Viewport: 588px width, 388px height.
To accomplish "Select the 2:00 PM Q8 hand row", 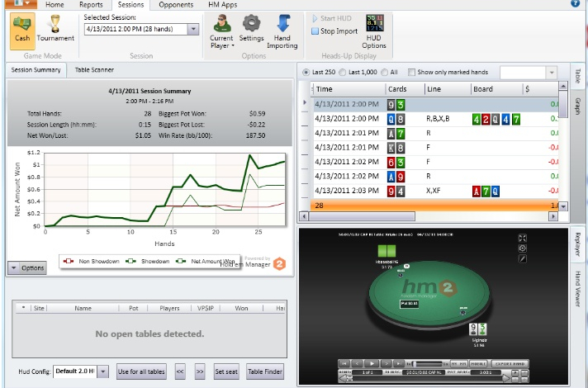I will pyautogui.click(x=436, y=119).
